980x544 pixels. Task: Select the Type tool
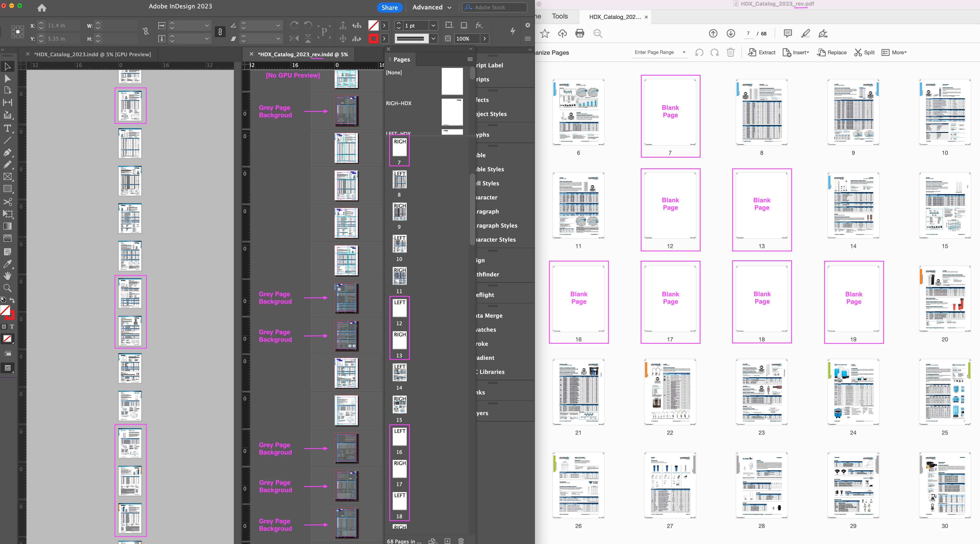(x=7, y=128)
